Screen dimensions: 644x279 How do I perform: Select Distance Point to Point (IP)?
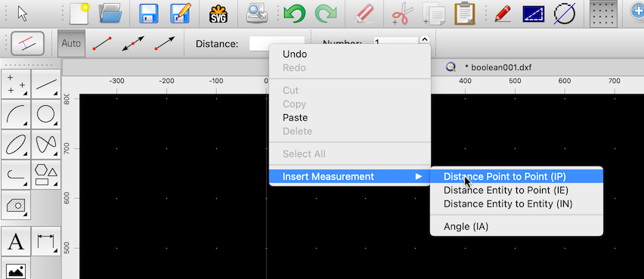pos(516,177)
